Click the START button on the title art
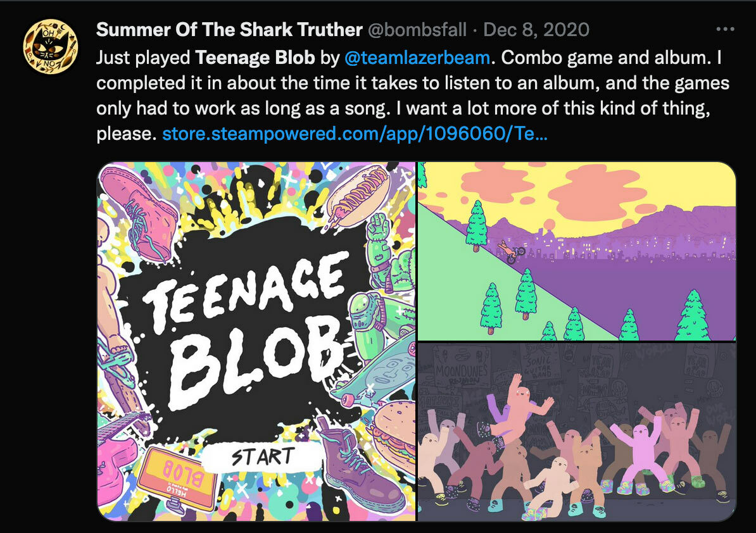The height and width of the screenshot is (533, 756). point(261,456)
